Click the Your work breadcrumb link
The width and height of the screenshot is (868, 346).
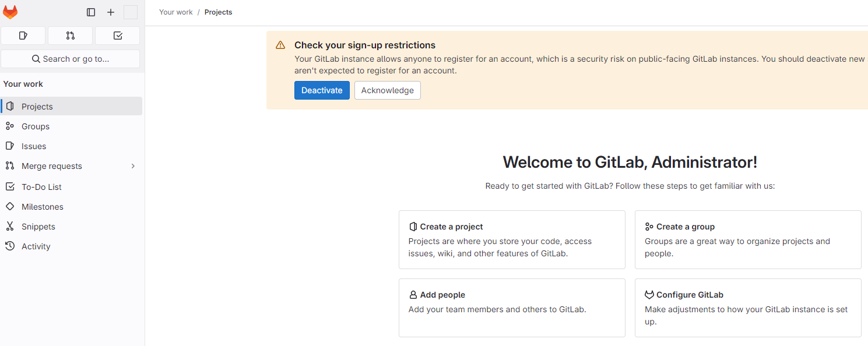pos(176,12)
